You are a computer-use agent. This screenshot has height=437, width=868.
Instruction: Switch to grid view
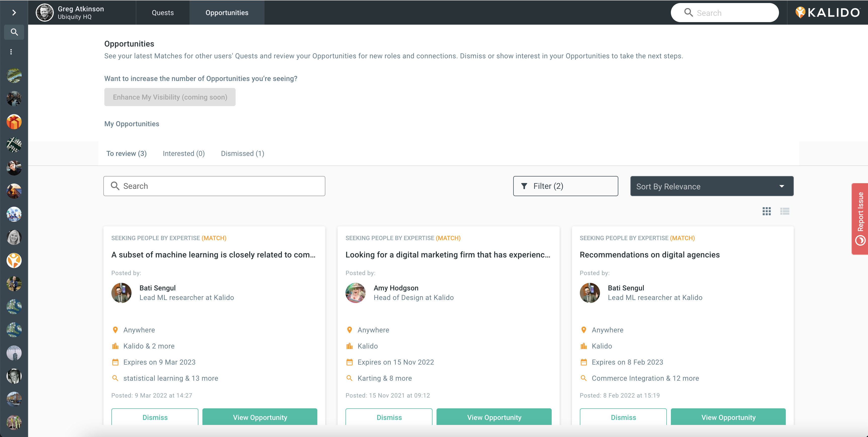tap(767, 211)
